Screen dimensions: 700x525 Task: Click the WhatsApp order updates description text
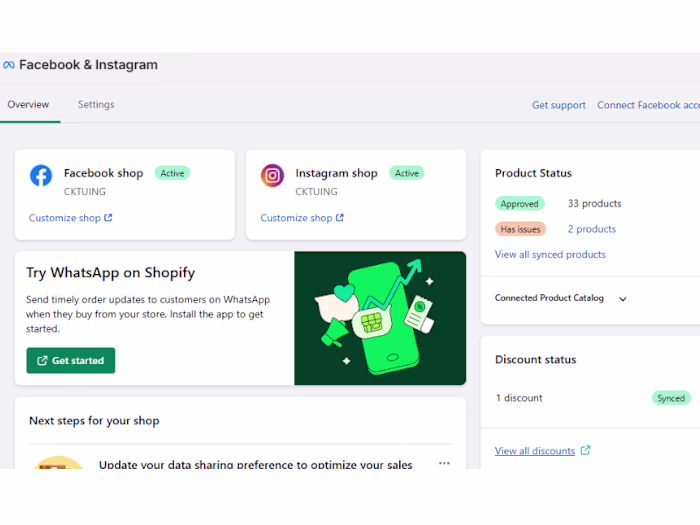pyautogui.click(x=148, y=314)
